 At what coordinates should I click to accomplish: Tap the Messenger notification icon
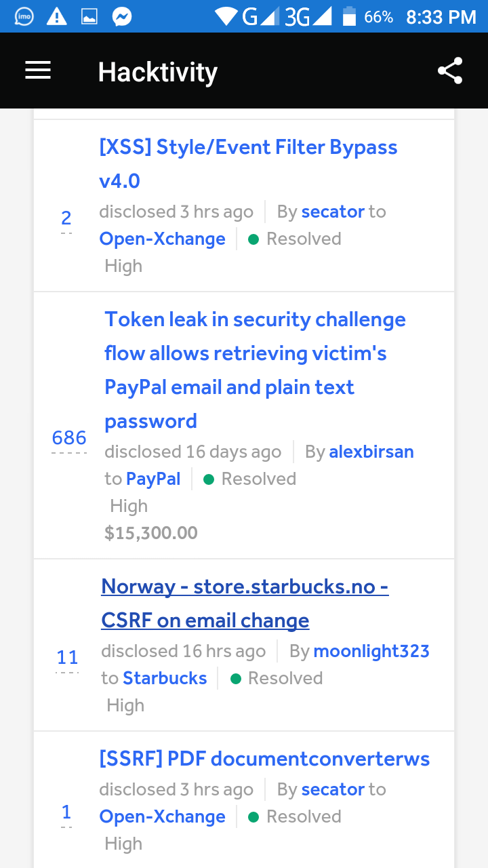(x=122, y=16)
